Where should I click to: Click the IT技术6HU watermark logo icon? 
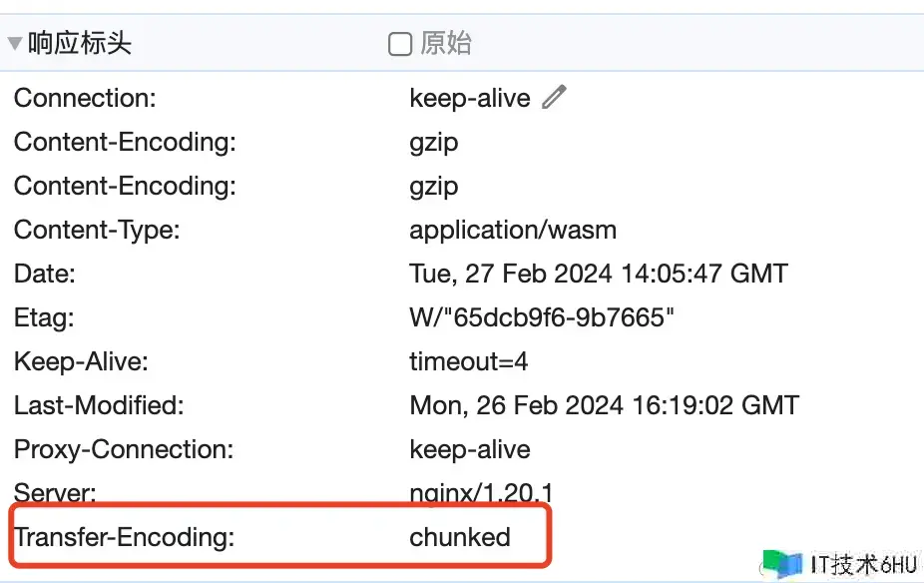coord(782,564)
